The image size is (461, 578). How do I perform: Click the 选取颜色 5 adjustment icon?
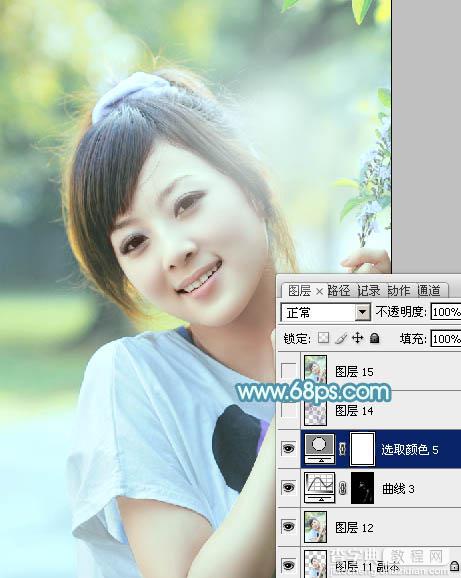point(320,449)
